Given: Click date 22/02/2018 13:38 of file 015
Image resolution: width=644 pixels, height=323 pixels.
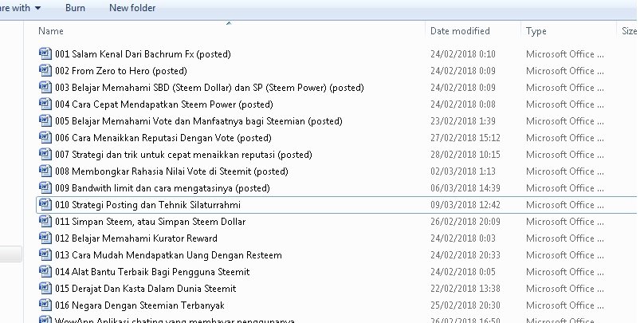Looking at the screenshot, I should 465,289.
